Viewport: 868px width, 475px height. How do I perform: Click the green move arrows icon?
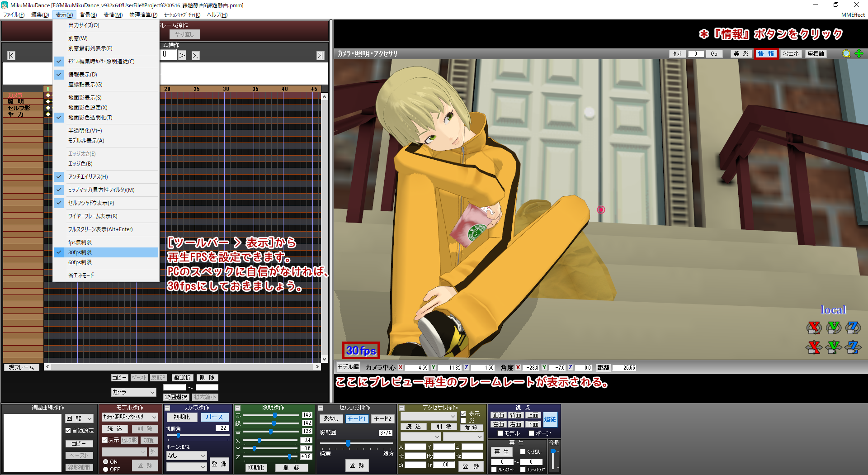click(859, 53)
